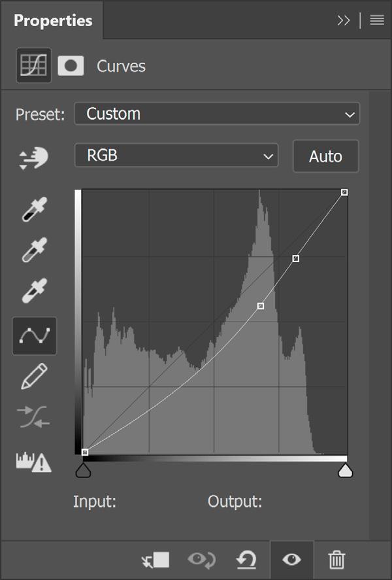
Task: Open the Preset dropdown showing Custom
Action: point(217,114)
